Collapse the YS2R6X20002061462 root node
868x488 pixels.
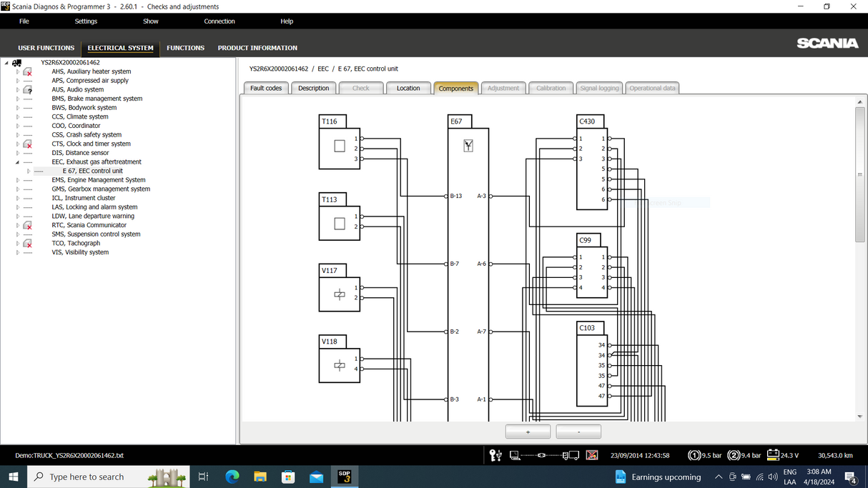6,63
